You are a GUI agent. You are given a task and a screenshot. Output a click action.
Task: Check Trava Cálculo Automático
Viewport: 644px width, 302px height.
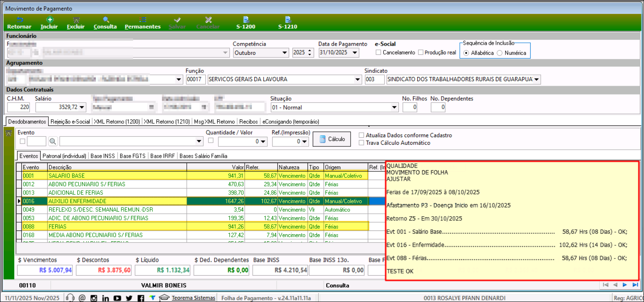[x=362, y=143]
